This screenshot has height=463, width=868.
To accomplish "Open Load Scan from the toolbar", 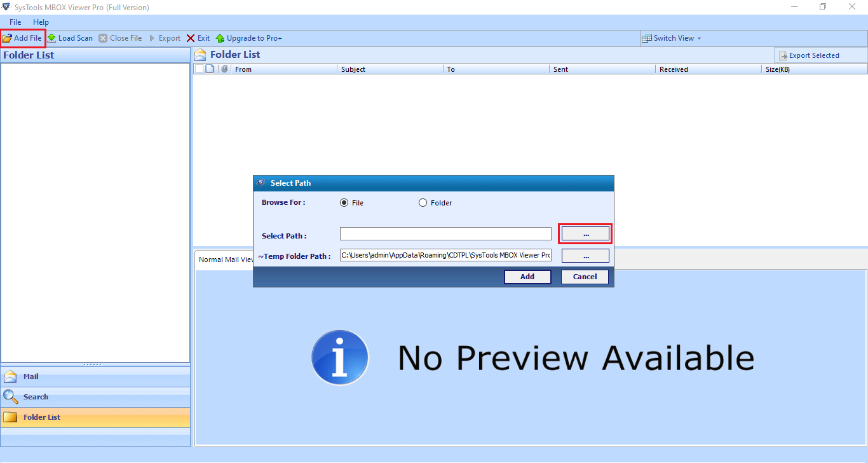I will (70, 38).
